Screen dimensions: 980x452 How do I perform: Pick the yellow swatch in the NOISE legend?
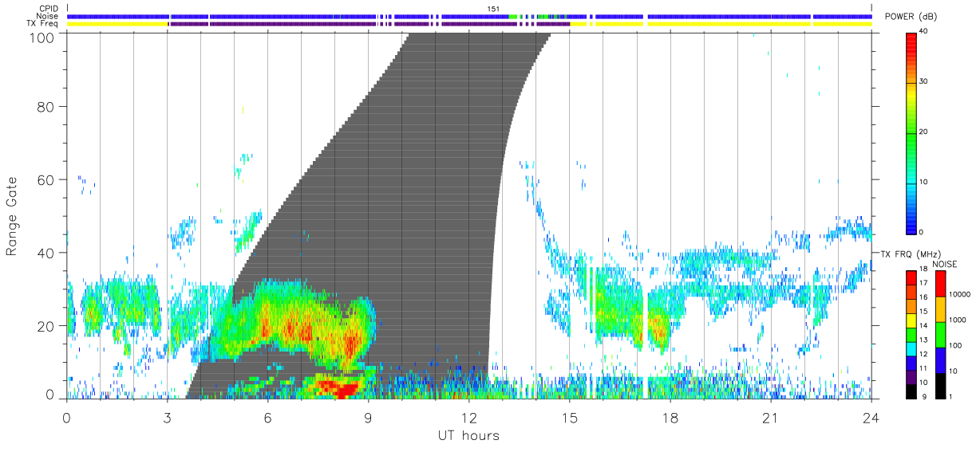point(940,309)
